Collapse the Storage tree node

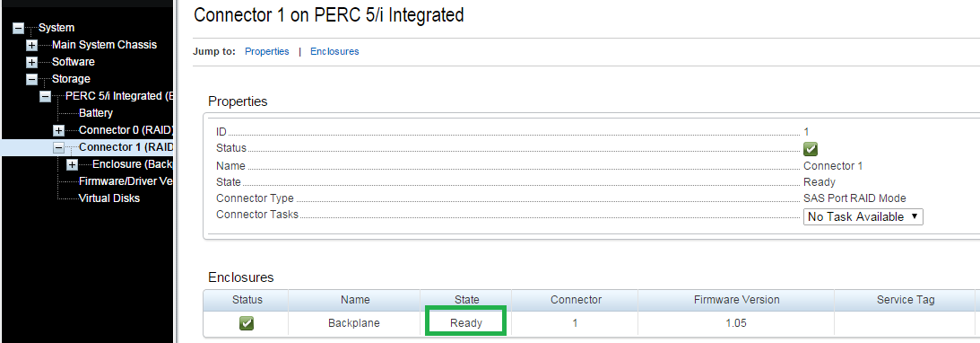(32, 79)
